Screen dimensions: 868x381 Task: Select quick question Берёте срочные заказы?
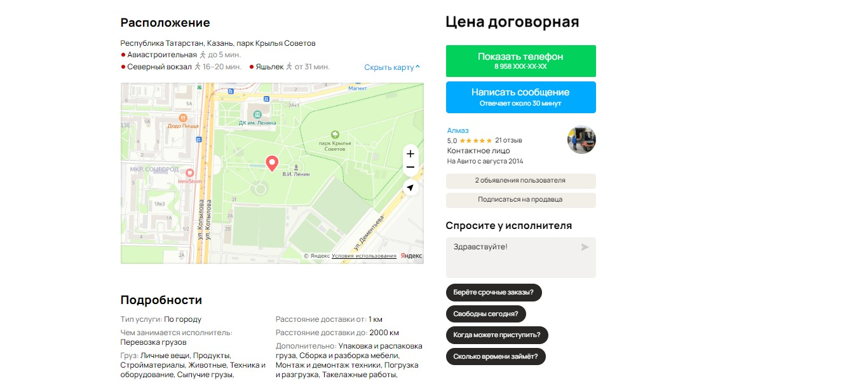click(494, 293)
